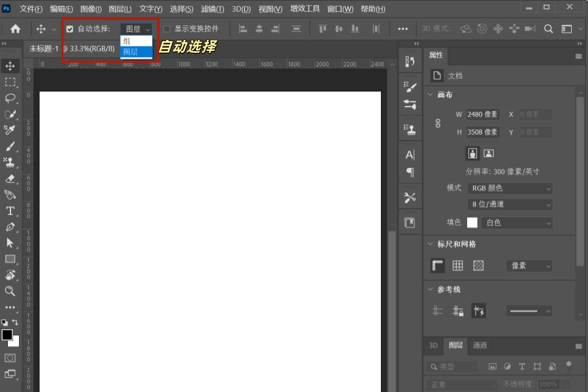Select the Horizontal Type tool

[x=10, y=211]
